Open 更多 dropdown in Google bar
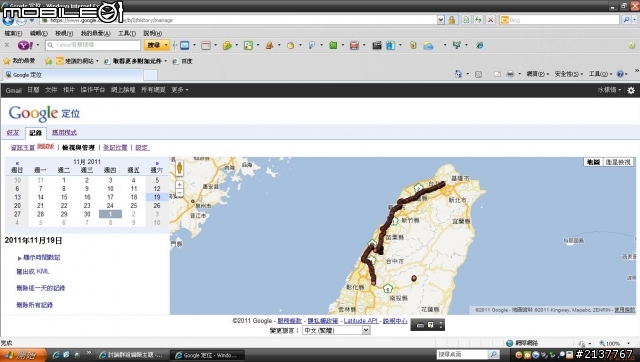The width and height of the screenshot is (640, 362). click(180, 90)
